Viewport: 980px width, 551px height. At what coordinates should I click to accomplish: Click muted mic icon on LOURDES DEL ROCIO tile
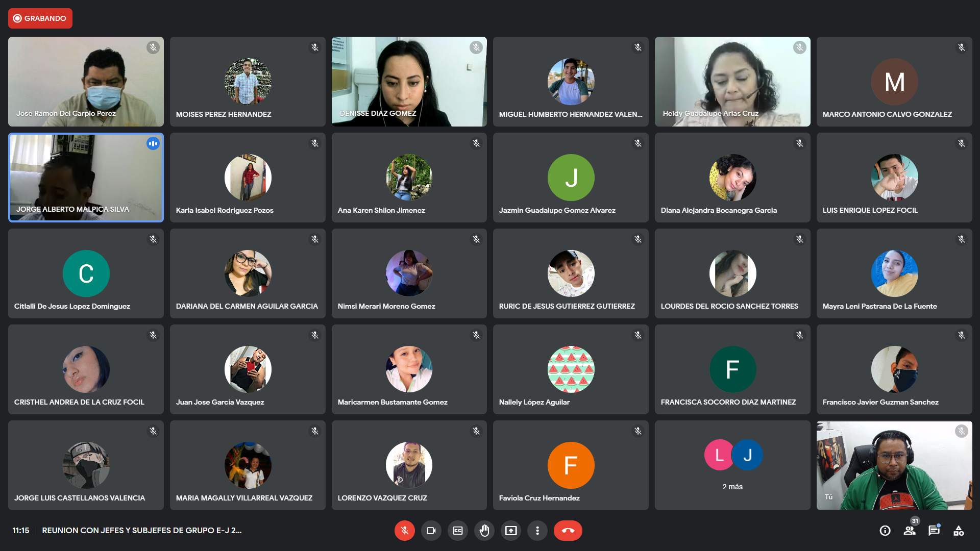tap(800, 239)
